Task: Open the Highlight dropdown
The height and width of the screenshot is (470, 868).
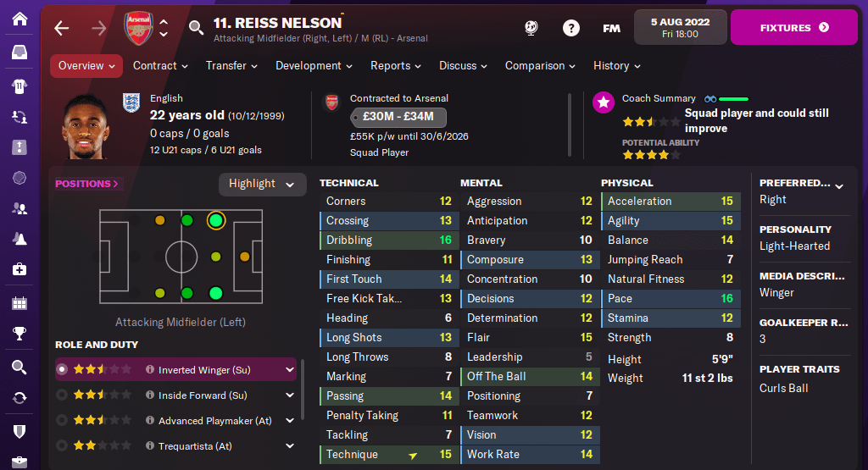Action: click(x=262, y=184)
